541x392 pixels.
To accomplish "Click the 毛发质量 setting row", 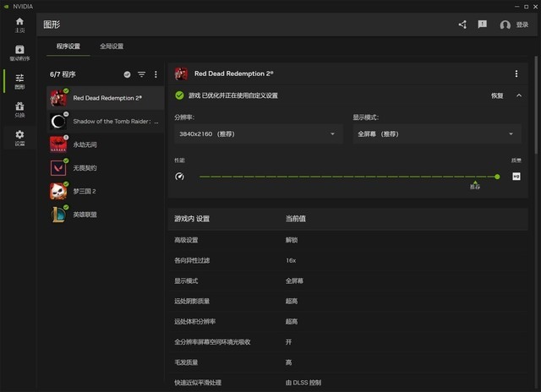I will pyautogui.click(x=347, y=362).
